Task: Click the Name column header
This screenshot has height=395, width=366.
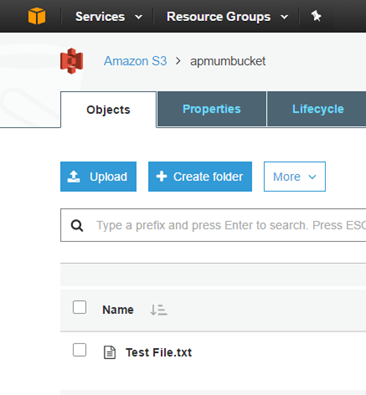Action: [118, 310]
